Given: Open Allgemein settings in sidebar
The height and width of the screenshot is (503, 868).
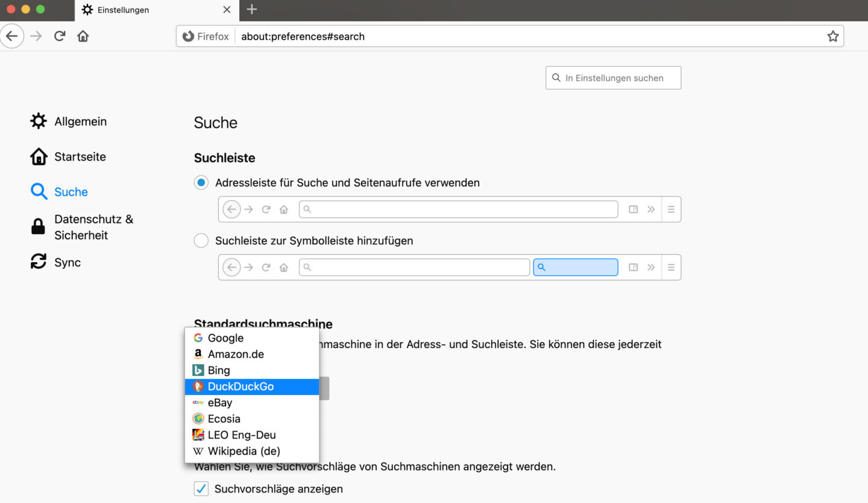Looking at the screenshot, I should coord(80,122).
